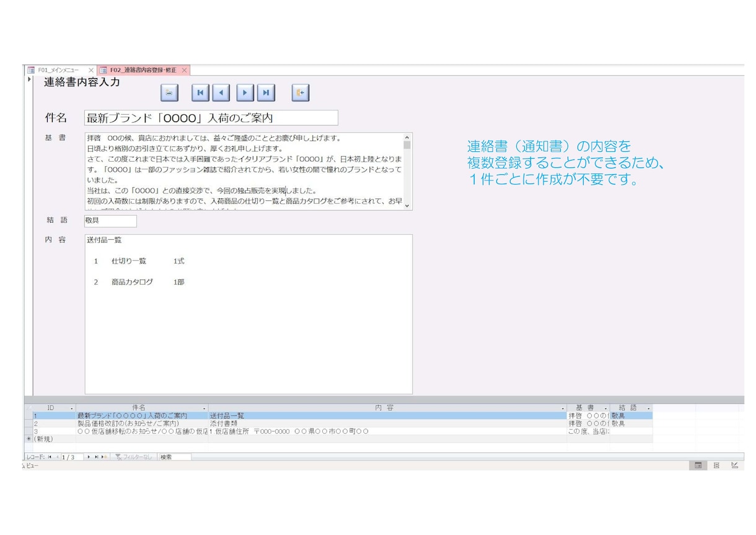The image size is (756, 535).
Task: Click the leftmost form button before the record arrows
Action: pyautogui.click(x=169, y=93)
